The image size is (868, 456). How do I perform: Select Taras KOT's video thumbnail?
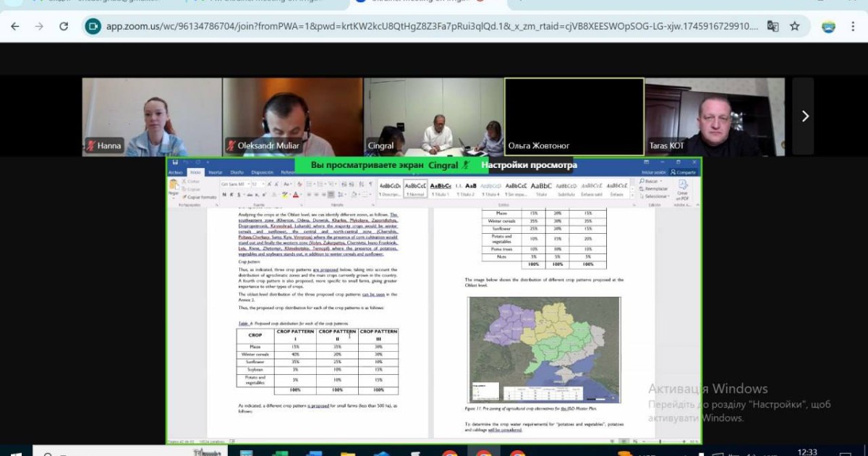[714, 117]
